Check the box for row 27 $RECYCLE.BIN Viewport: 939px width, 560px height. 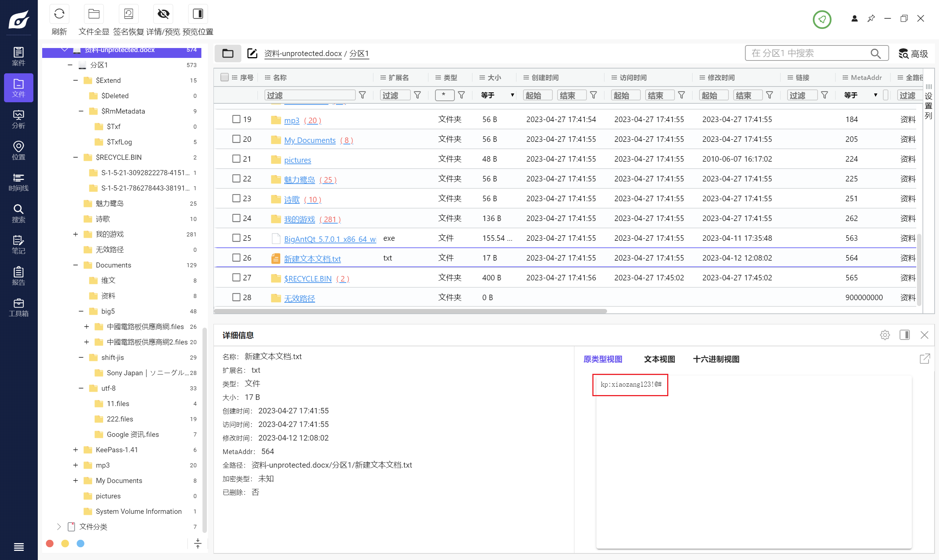pyautogui.click(x=236, y=278)
